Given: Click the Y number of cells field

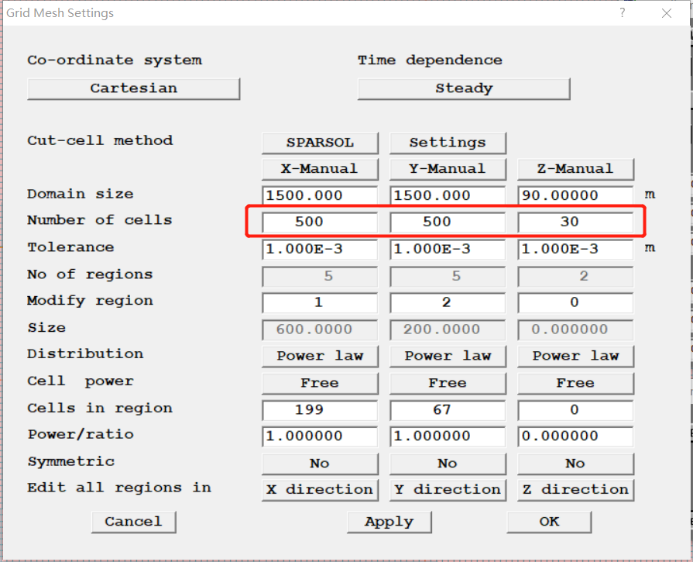Looking at the screenshot, I should point(448,222).
